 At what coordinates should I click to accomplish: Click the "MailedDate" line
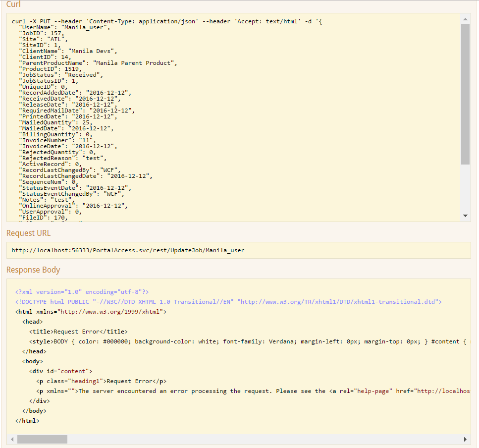click(66, 129)
